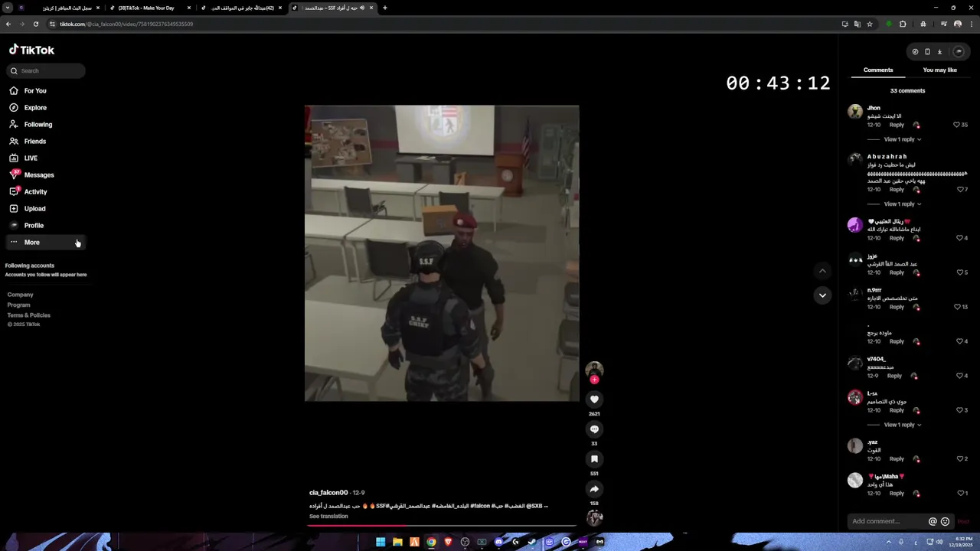Bookmark this page with the star icon
Viewport: 980px width, 551px height.
pos(870,24)
